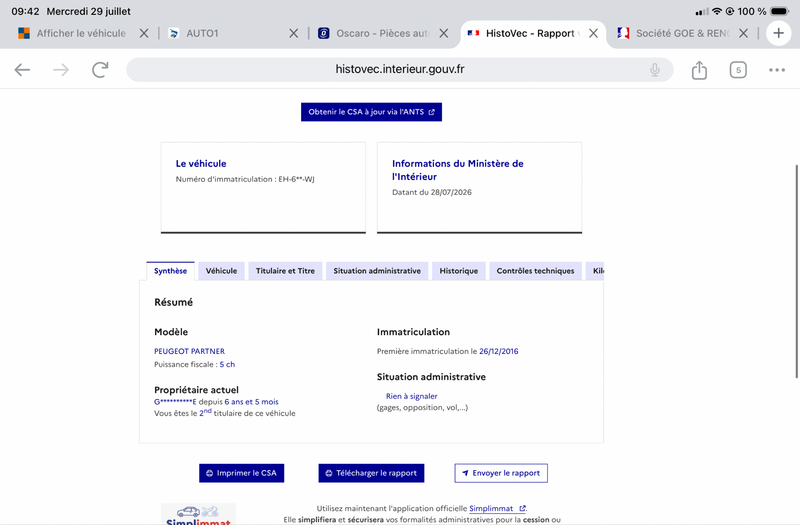800x525 pixels.
Task: Close the Société GOE & REN tab
Action: (743, 34)
